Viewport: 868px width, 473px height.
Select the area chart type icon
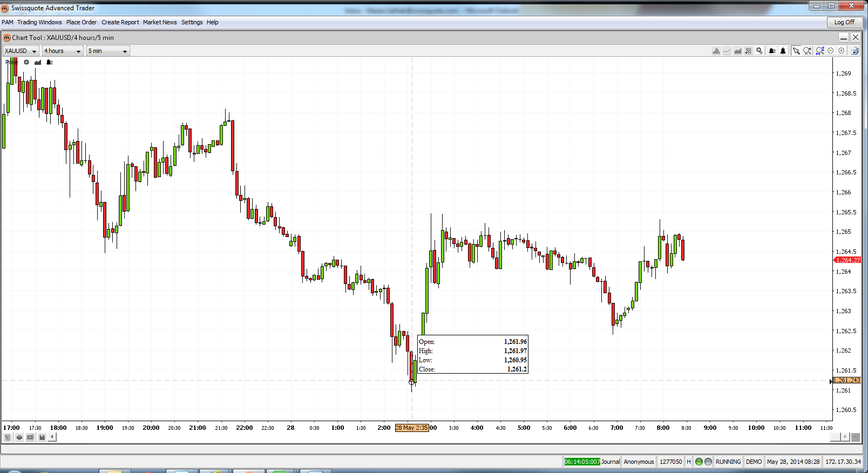click(x=738, y=51)
